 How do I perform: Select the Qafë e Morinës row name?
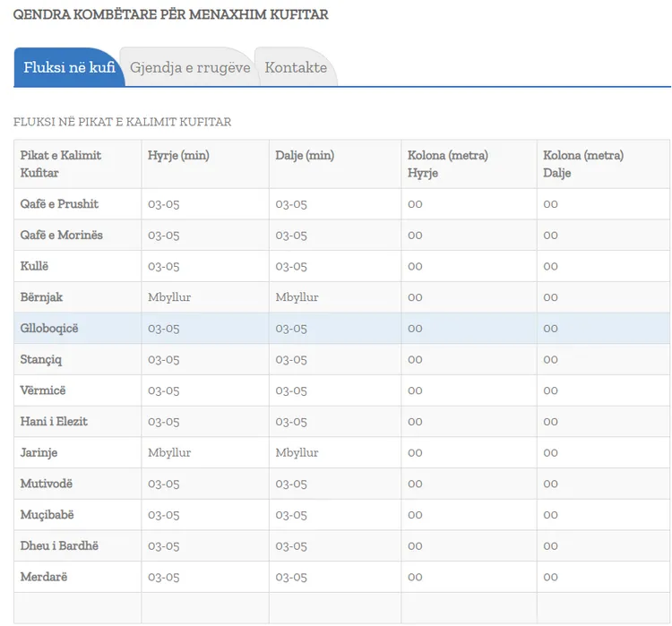point(61,235)
